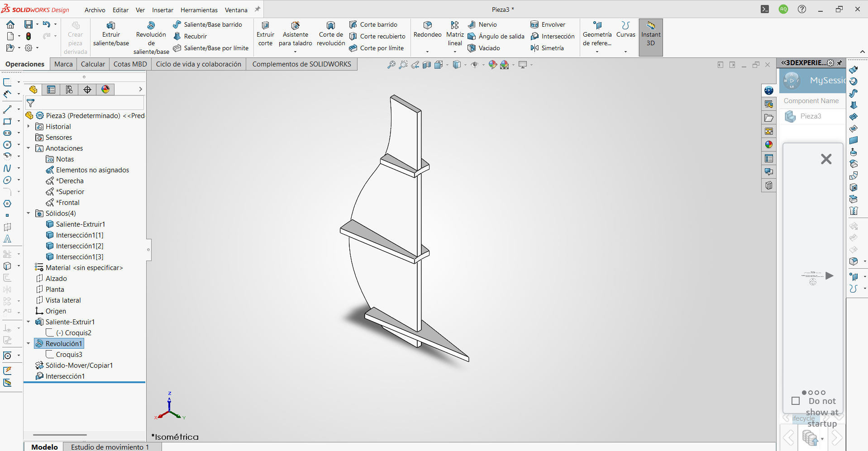868x451 pixels.
Task: Open the Extruir corte tool
Action: click(x=265, y=34)
